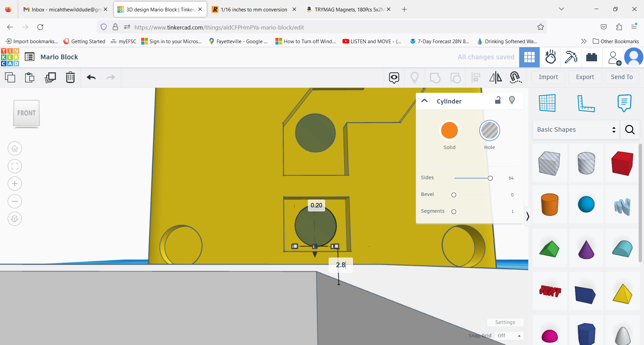Delete shape using the trash icon

(70, 77)
